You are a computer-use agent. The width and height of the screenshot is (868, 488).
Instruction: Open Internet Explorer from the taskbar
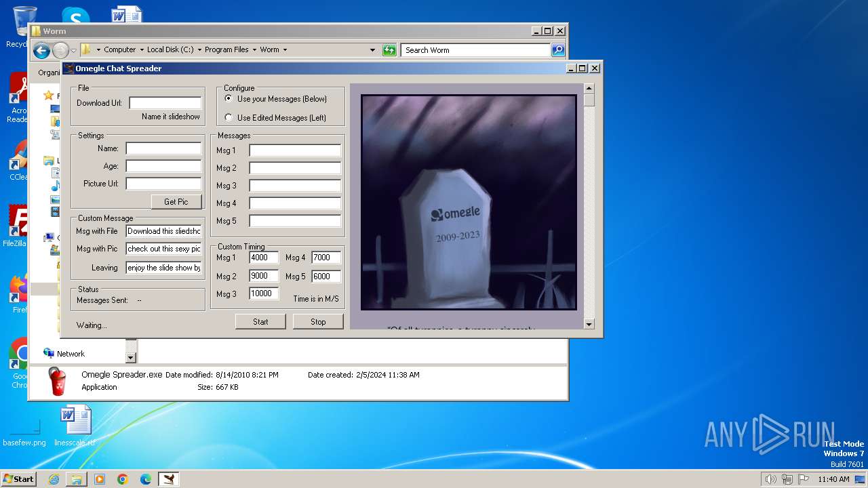(54, 479)
